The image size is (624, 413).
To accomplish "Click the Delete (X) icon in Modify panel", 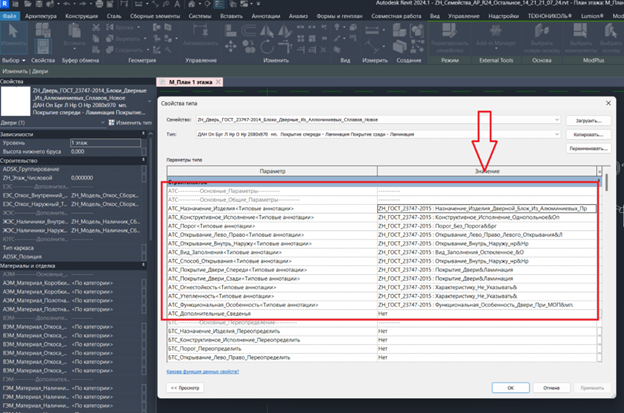I will (x=323, y=50).
